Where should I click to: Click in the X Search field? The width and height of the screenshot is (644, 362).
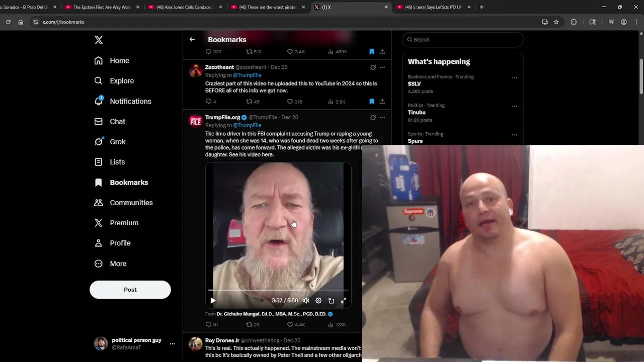pyautogui.click(x=463, y=40)
